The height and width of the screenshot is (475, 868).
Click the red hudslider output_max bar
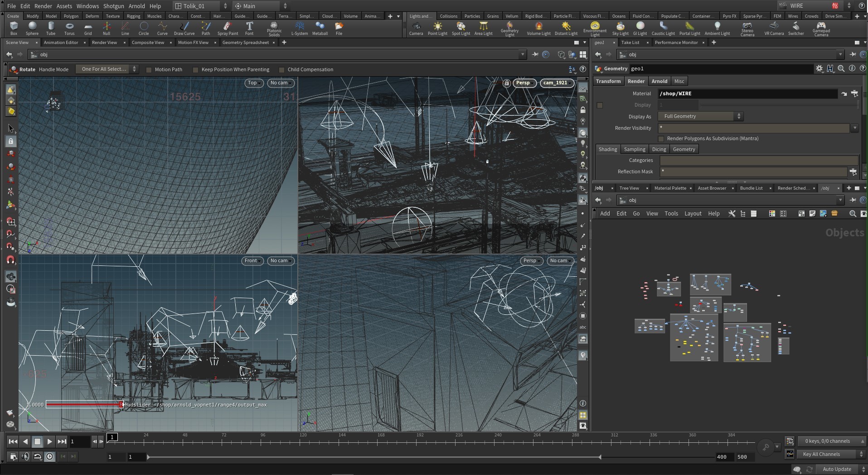point(83,404)
